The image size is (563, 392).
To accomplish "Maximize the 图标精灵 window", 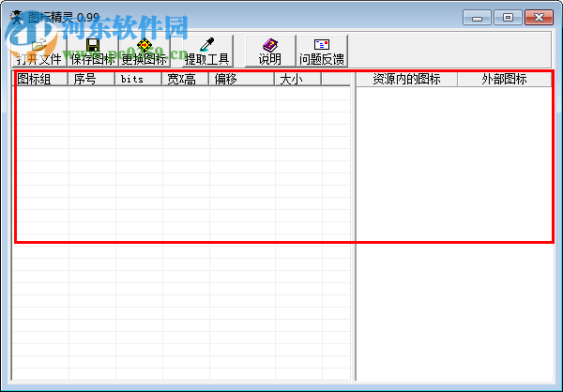I will [508, 17].
